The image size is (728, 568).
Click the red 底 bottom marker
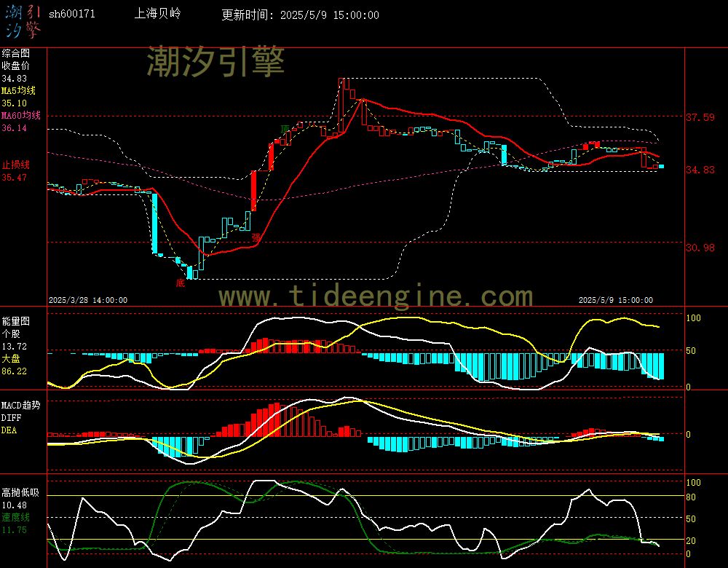pyautogui.click(x=181, y=283)
